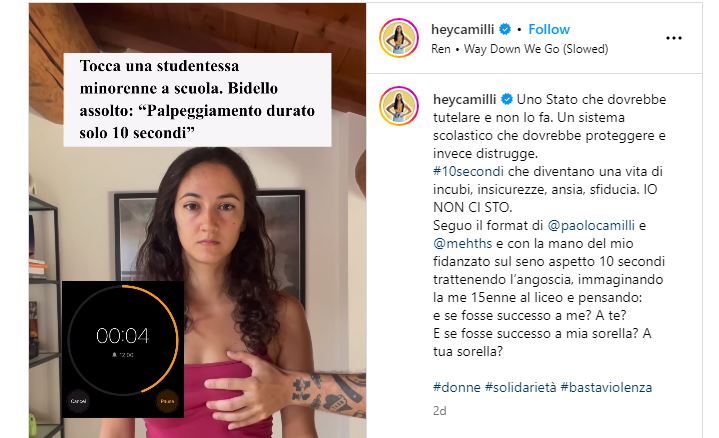Click the orange timer progress ring
The width and height of the screenshot is (719, 438).
click(x=123, y=339)
